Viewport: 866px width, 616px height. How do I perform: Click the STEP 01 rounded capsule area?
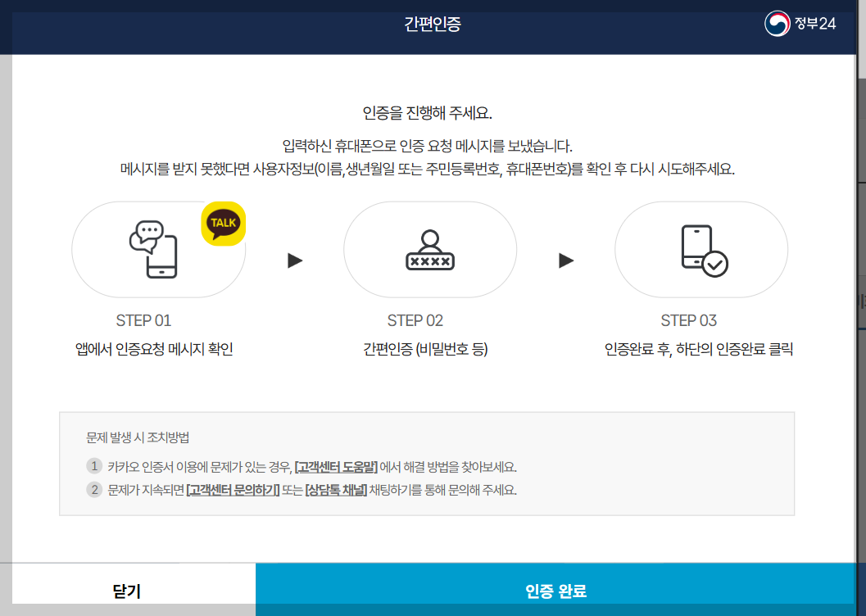[x=158, y=248]
